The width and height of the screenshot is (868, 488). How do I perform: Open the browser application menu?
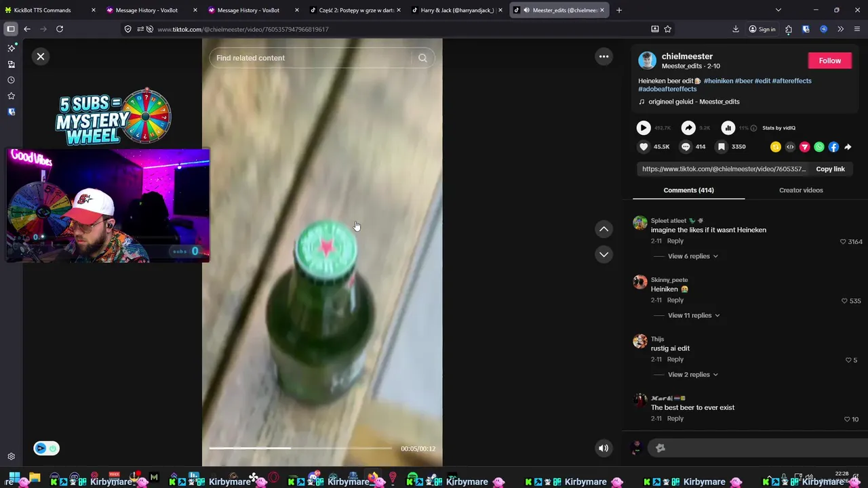point(857,29)
